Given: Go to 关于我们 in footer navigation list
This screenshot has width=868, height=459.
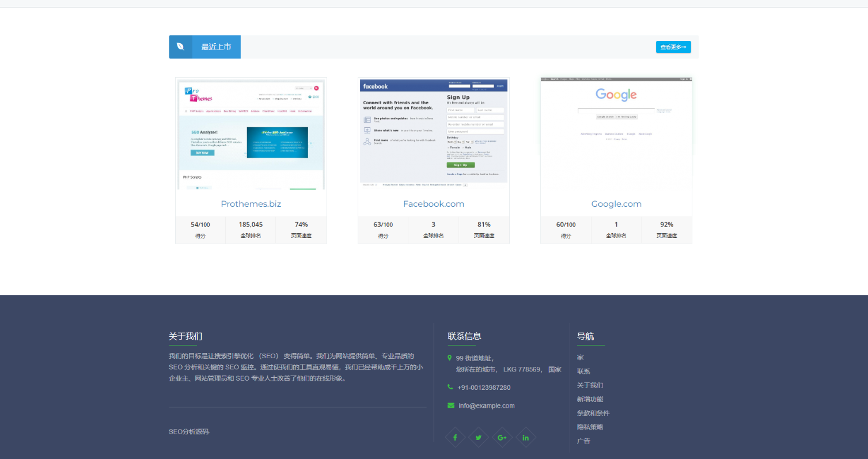Looking at the screenshot, I should point(590,385).
